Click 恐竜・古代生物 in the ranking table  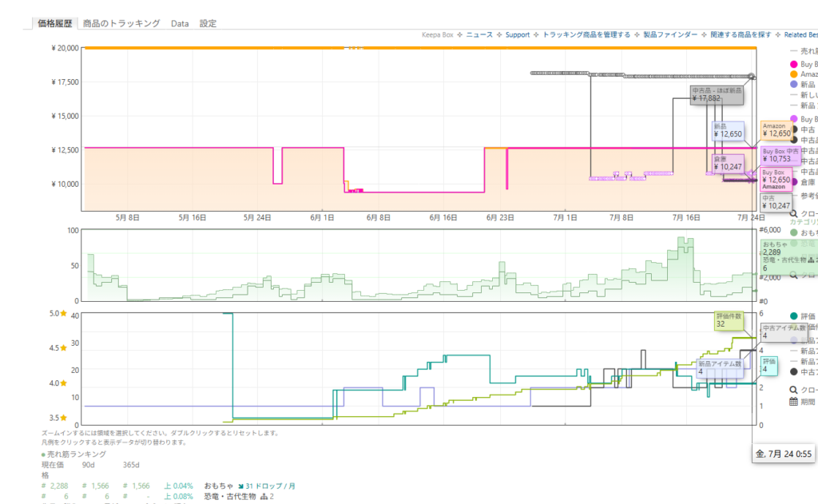[x=230, y=497]
